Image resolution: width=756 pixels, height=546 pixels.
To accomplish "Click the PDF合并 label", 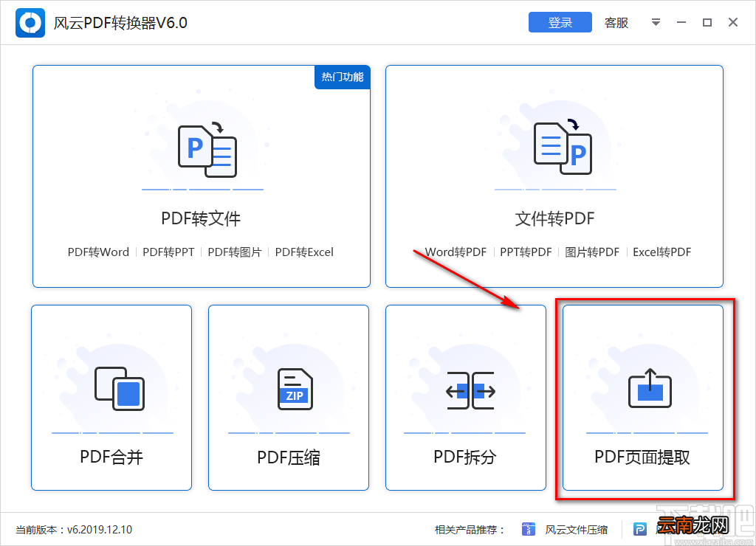I will click(x=111, y=457).
